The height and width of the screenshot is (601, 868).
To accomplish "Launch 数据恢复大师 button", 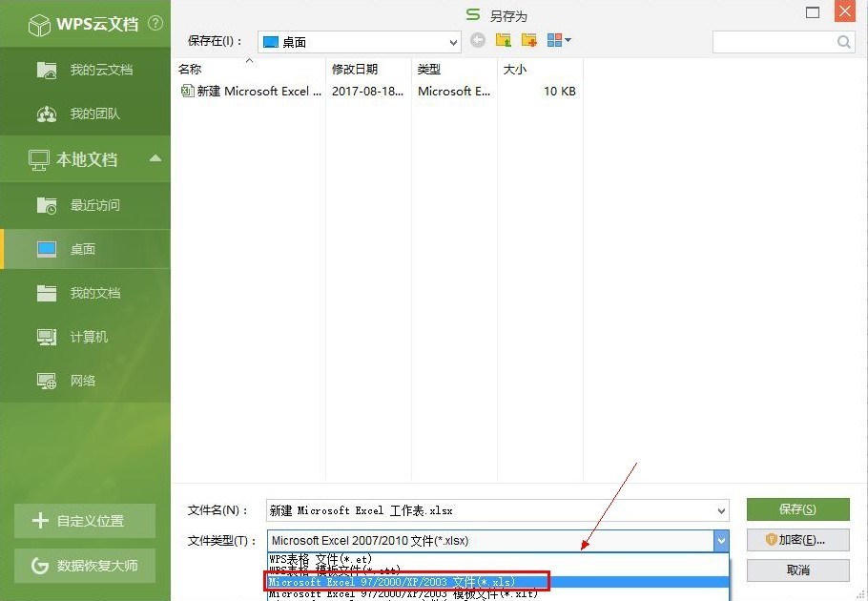I will (85, 566).
